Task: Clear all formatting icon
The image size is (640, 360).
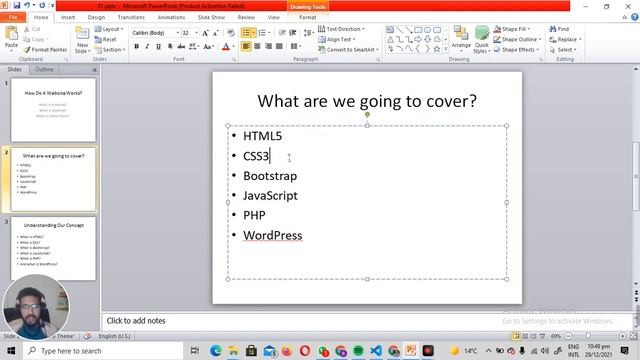Action: click(x=231, y=33)
